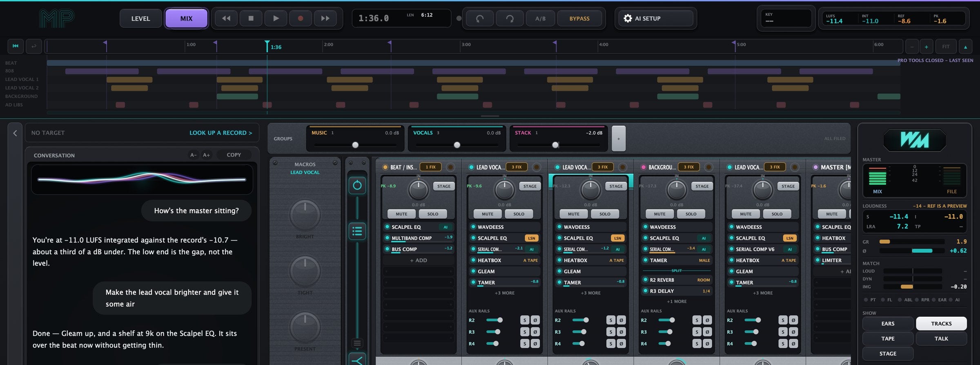Redo with the clockwise arrow button
Image resolution: width=980 pixels, height=365 pixels.
[510, 18]
